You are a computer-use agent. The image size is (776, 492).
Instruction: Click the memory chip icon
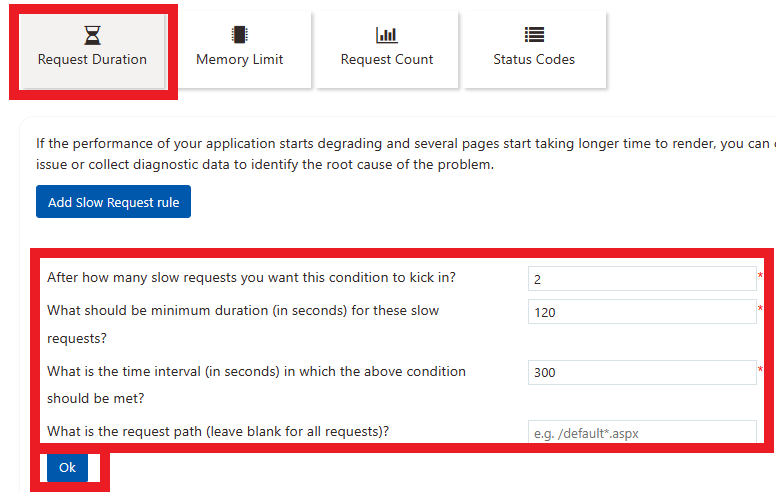[239, 35]
